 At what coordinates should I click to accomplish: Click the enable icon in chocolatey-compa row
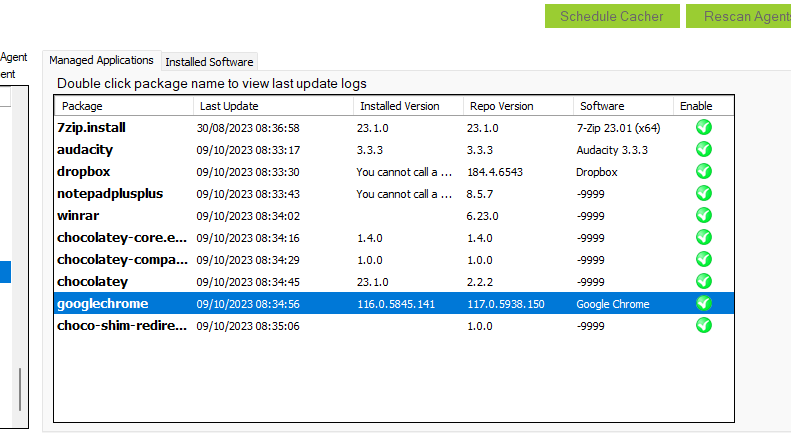[x=703, y=260]
